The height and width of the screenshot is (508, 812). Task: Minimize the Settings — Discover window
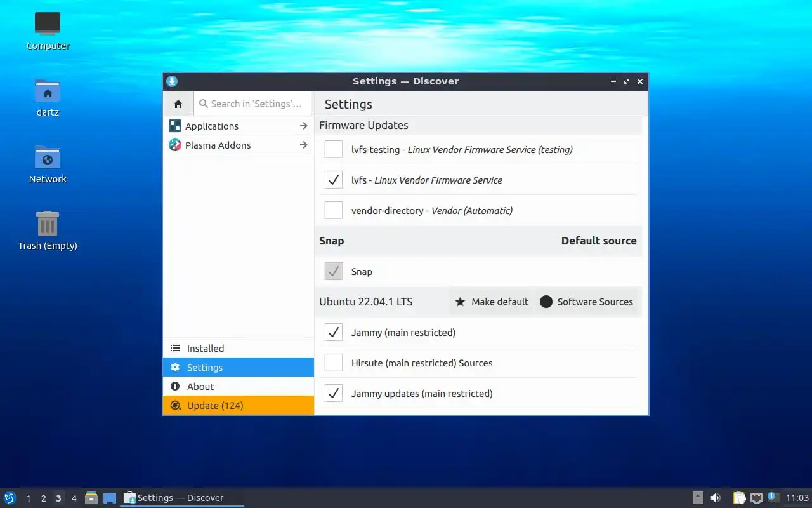tap(613, 81)
